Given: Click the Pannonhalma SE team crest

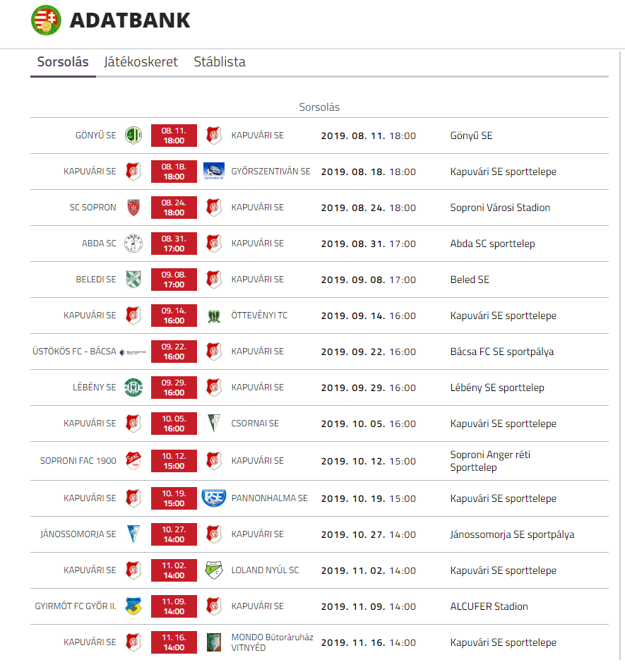Looking at the screenshot, I should coord(213,498).
